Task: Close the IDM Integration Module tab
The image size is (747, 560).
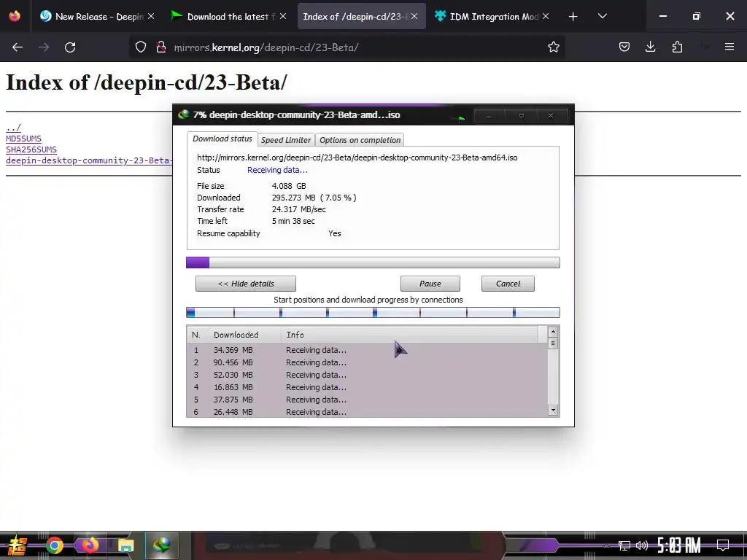Action: (x=546, y=16)
